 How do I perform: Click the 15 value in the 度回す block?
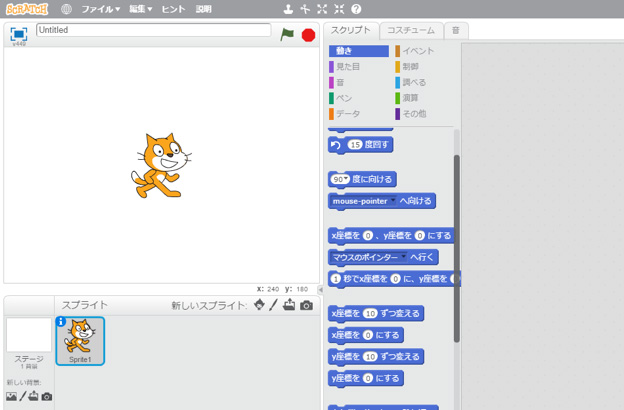pyautogui.click(x=355, y=144)
